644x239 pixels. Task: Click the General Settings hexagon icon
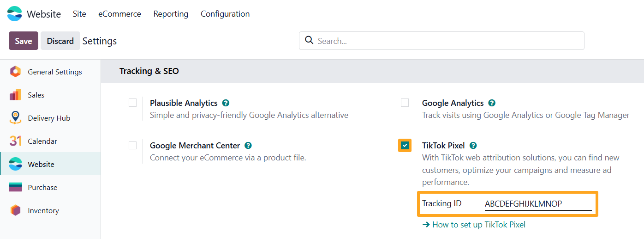15,72
